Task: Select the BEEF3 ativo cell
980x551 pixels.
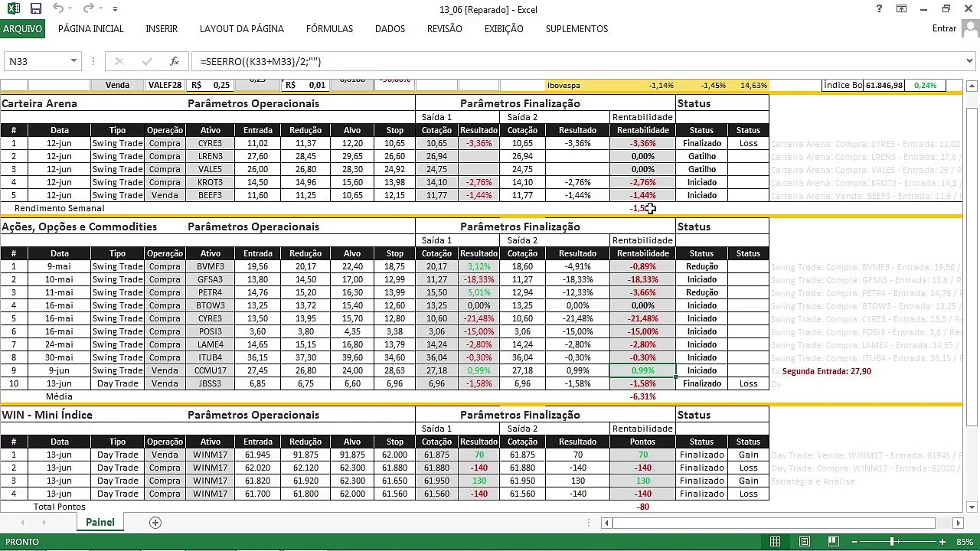Action: click(210, 195)
